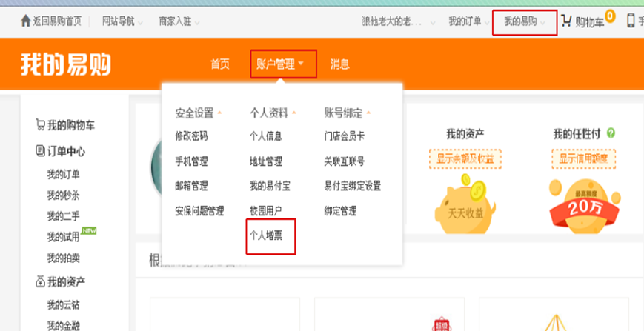Image resolution: width=644 pixels, height=331 pixels.
Task: Open 个人信息 in the dropdown menu
Action: (x=266, y=136)
